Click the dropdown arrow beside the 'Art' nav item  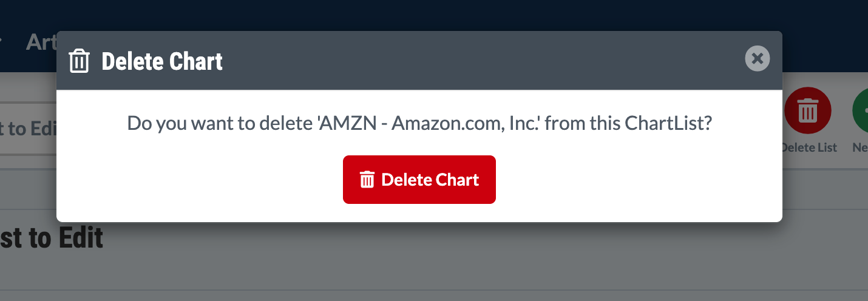pos(1,41)
